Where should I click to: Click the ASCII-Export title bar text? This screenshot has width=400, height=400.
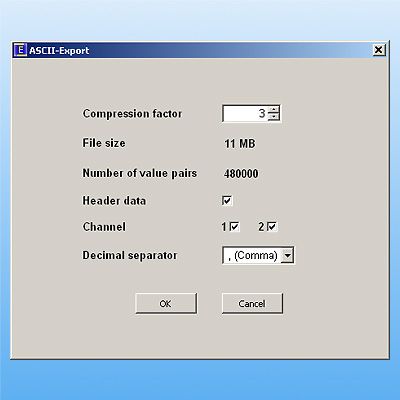pyautogui.click(x=59, y=51)
